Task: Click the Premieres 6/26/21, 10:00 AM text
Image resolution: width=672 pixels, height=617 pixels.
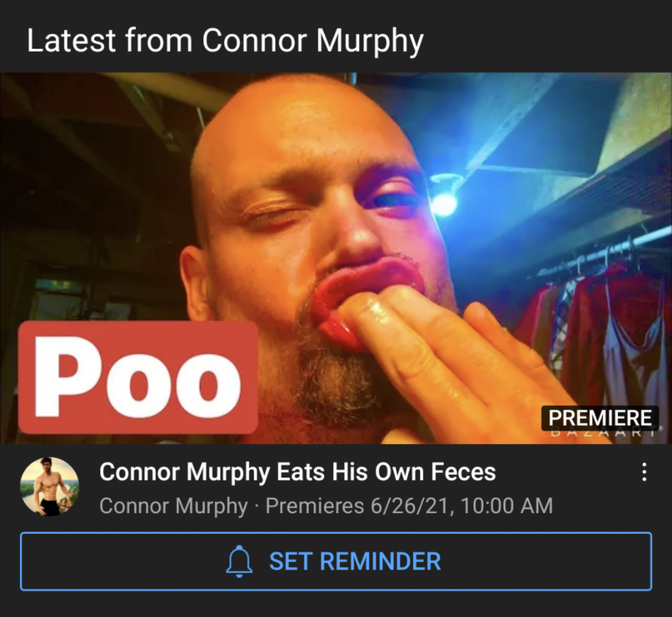Action: tap(409, 505)
